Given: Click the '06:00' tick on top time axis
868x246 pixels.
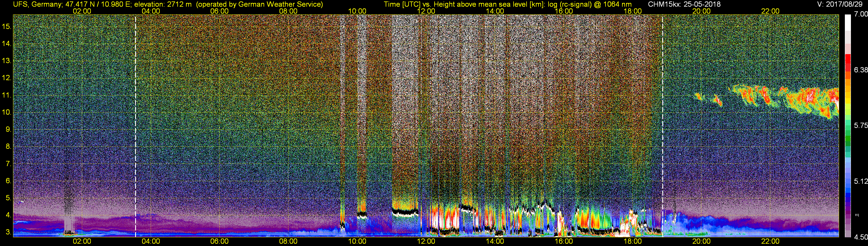Looking at the screenshot, I should pyautogui.click(x=219, y=11).
